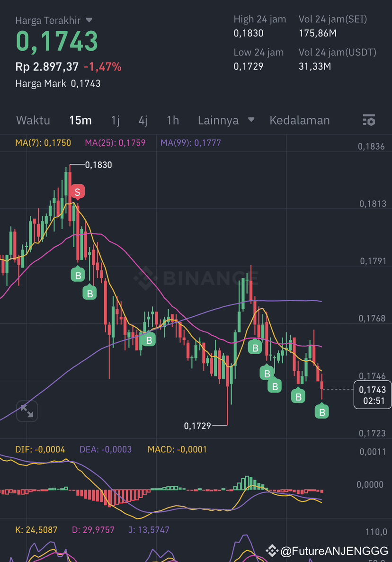Image resolution: width=392 pixels, height=562 pixels.
Task: Tap Low 24 jam value 0,1729
Action: tap(249, 66)
